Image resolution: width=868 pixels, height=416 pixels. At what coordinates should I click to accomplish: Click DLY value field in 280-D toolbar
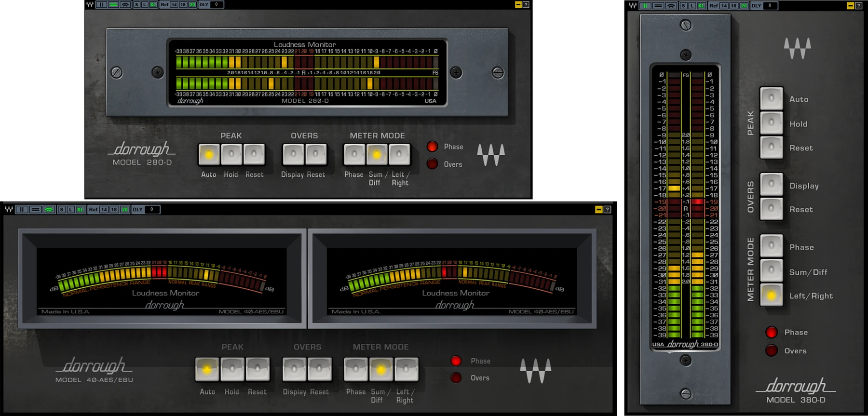pos(217,4)
